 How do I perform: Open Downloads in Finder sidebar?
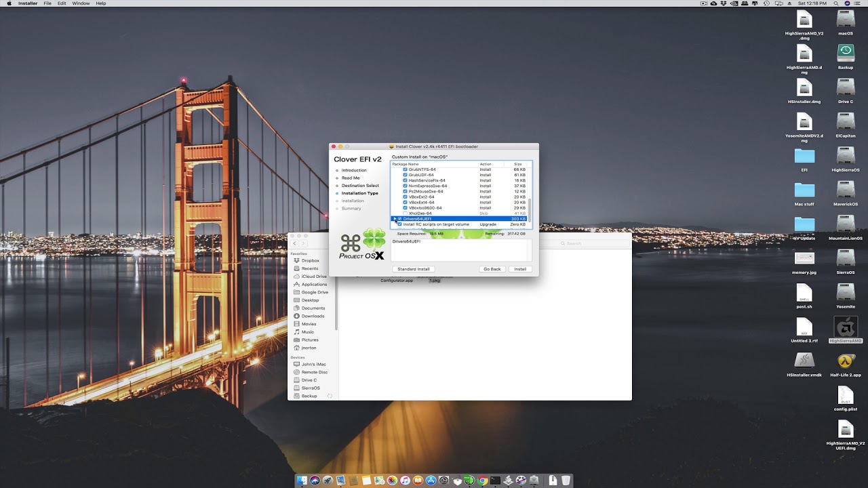tap(313, 316)
